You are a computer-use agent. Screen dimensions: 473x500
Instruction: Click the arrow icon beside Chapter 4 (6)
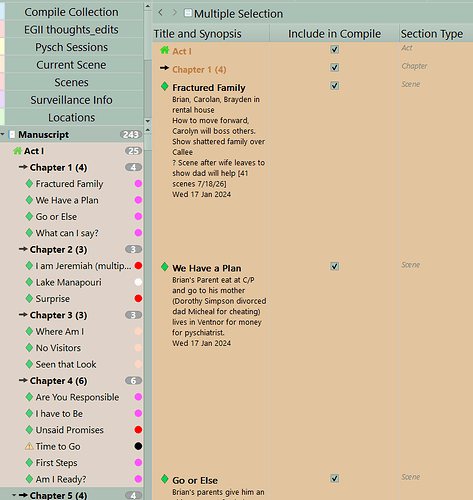[23, 380]
